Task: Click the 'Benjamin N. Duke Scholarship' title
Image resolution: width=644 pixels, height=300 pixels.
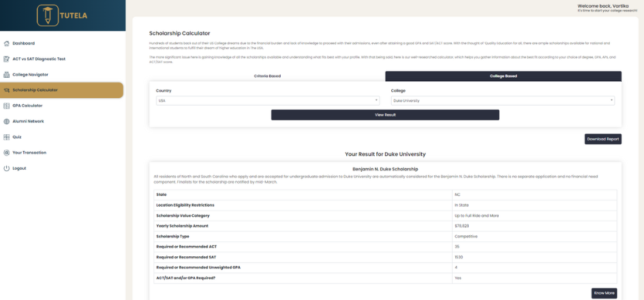Action: pyautogui.click(x=385, y=169)
